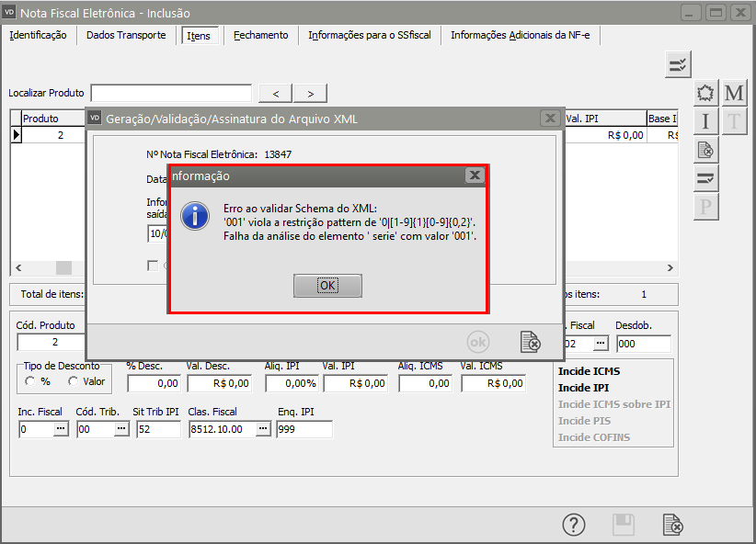
Task: Open the Inc. Fiscal lookup button
Action: 60,429
